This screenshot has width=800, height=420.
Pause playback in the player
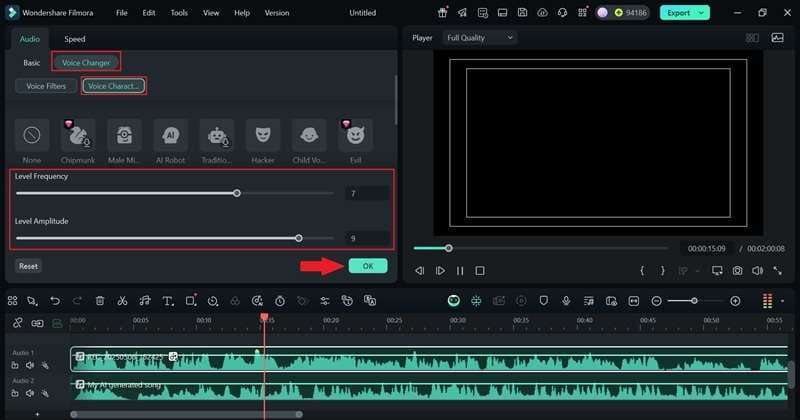tap(460, 271)
